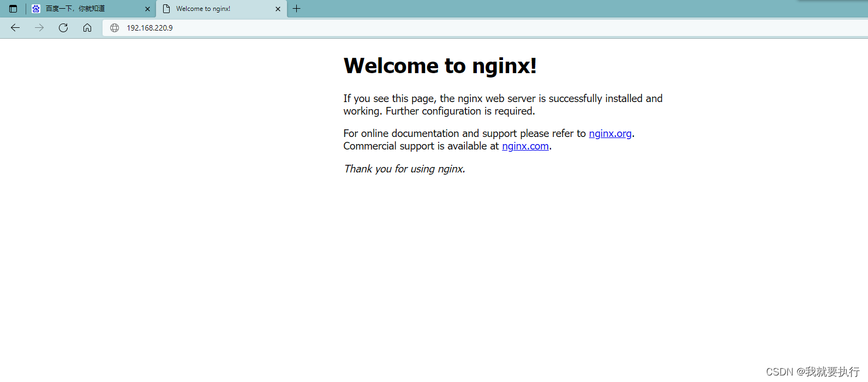Go to the browser home page
The image size is (868, 382).
tap(87, 28)
